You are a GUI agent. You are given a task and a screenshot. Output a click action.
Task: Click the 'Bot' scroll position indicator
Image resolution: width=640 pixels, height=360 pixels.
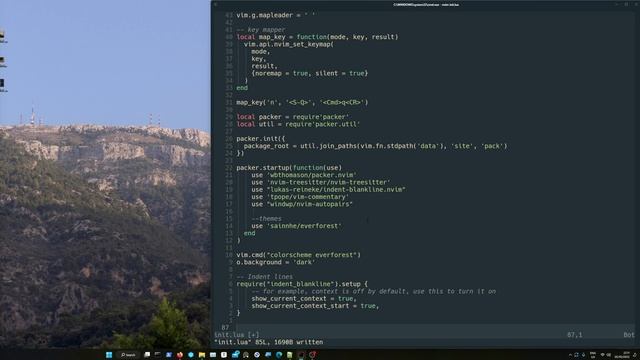tap(629, 335)
